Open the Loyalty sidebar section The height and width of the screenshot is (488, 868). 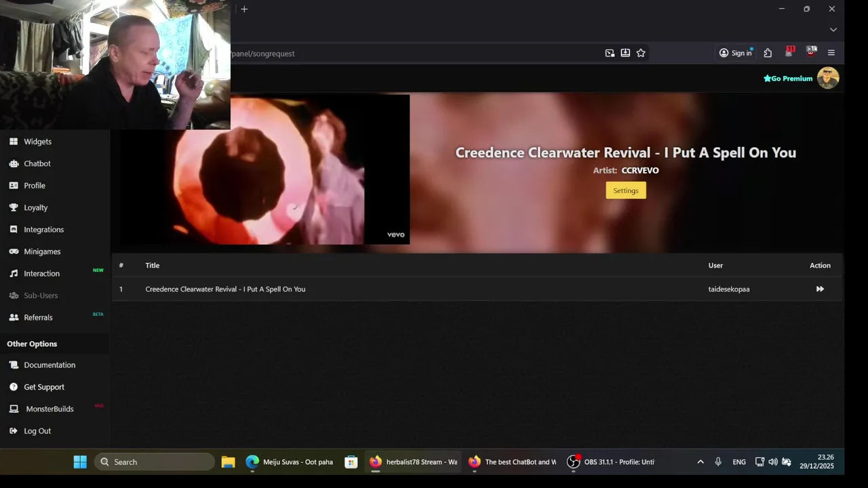[x=35, y=207]
